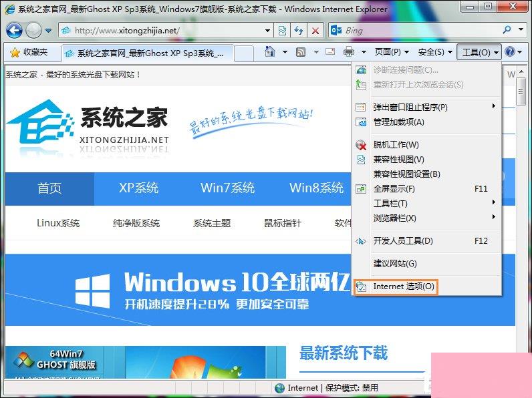532x398 pixels.
Task: Click the Internet Options menu icon
Action: click(x=361, y=287)
